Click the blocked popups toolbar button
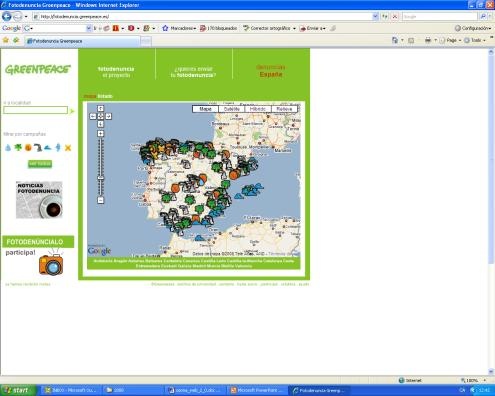Viewport: 495px width, 396px height. click(218, 28)
